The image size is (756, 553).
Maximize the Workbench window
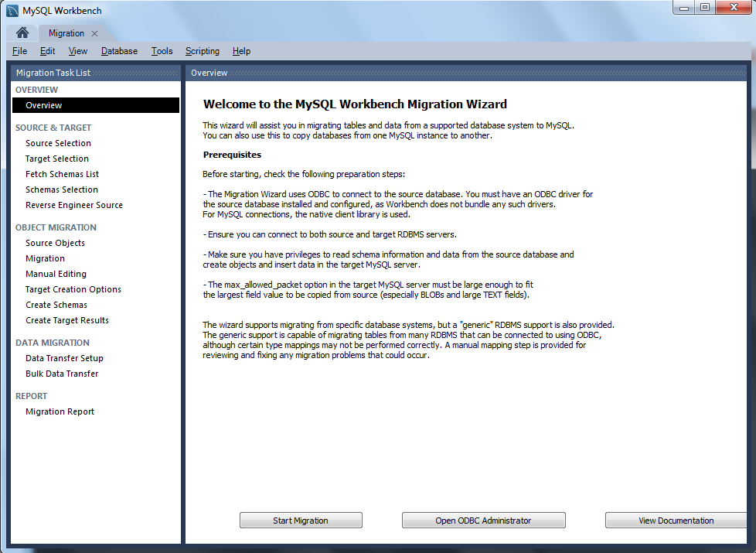pos(705,7)
